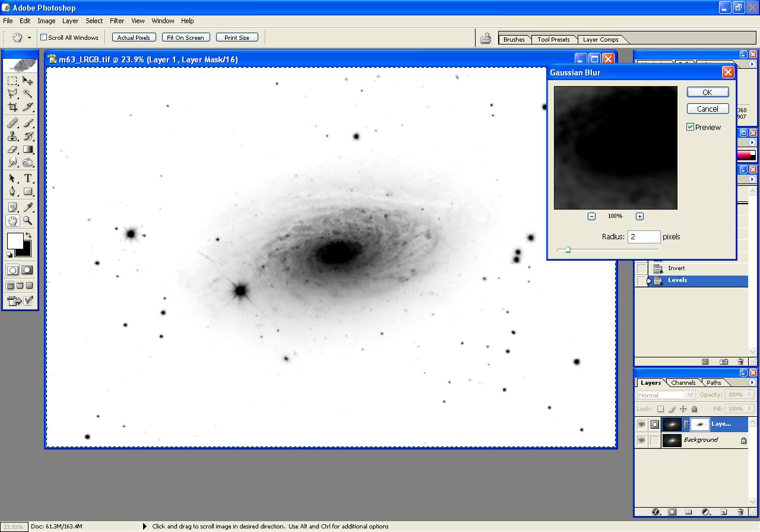Click the Fit On Screen button
Viewport: 760px width, 532px height.
tap(185, 37)
